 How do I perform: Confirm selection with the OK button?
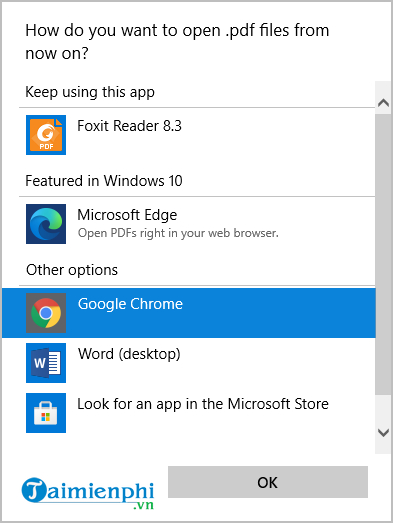(x=268, y=482)
